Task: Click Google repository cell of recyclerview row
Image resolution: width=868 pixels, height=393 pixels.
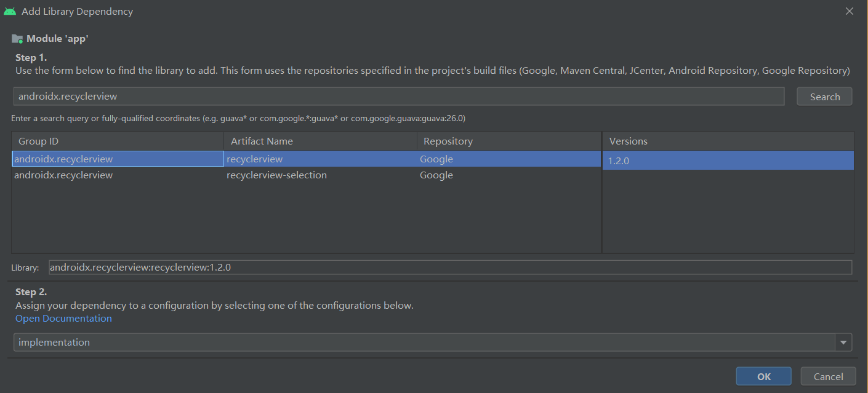Action: pyautogui.click(x=508, y=159)
